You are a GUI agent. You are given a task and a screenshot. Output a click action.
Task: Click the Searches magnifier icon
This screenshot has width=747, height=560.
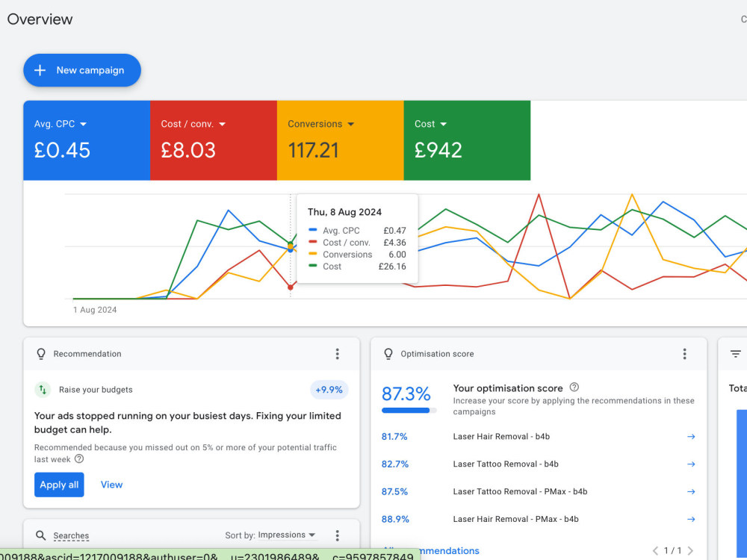(x=41, y=535)
